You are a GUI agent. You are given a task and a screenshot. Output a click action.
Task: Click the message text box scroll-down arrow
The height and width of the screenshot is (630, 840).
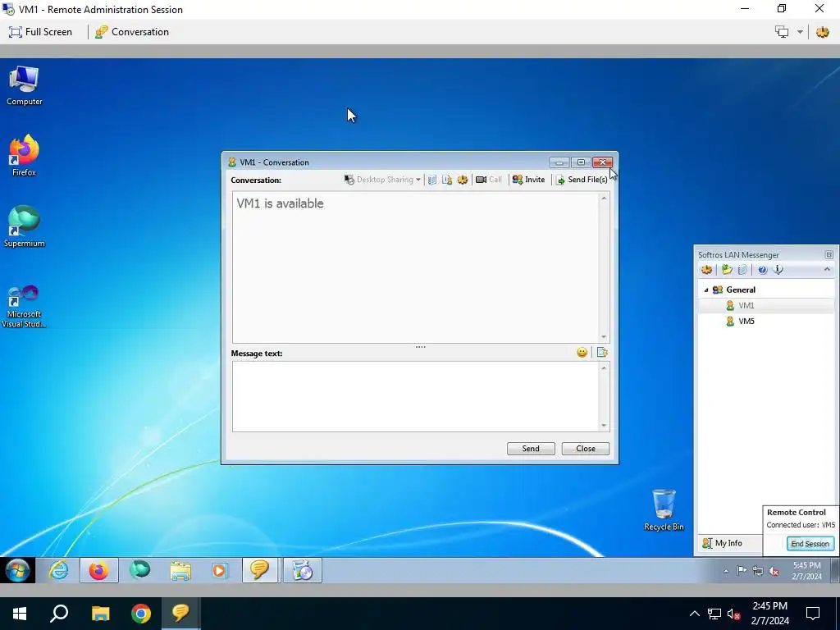(x=604, y=426)
